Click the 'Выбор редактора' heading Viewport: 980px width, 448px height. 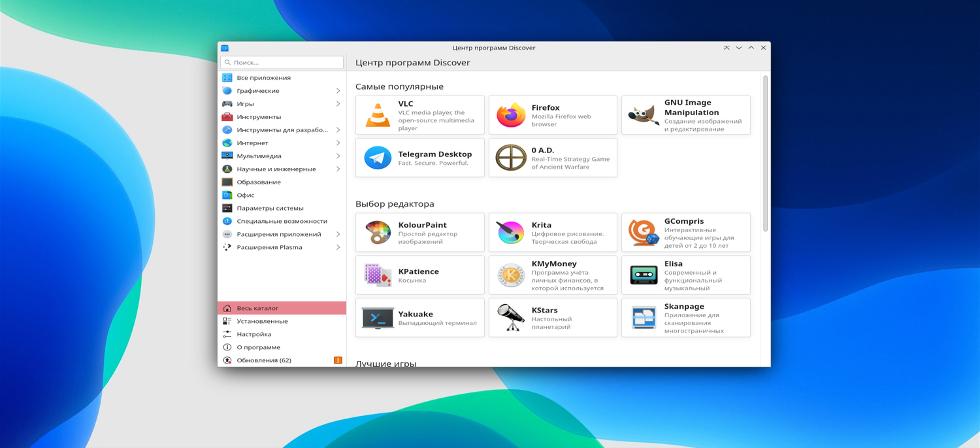coord(395,204)
